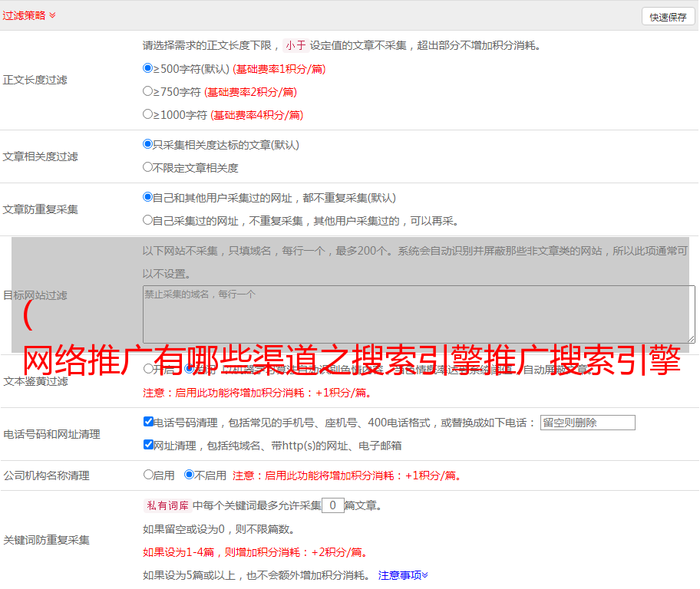Click the domain text area resize handle
The width and height of the screenshot is (700, 589).
tap(691, 339)
